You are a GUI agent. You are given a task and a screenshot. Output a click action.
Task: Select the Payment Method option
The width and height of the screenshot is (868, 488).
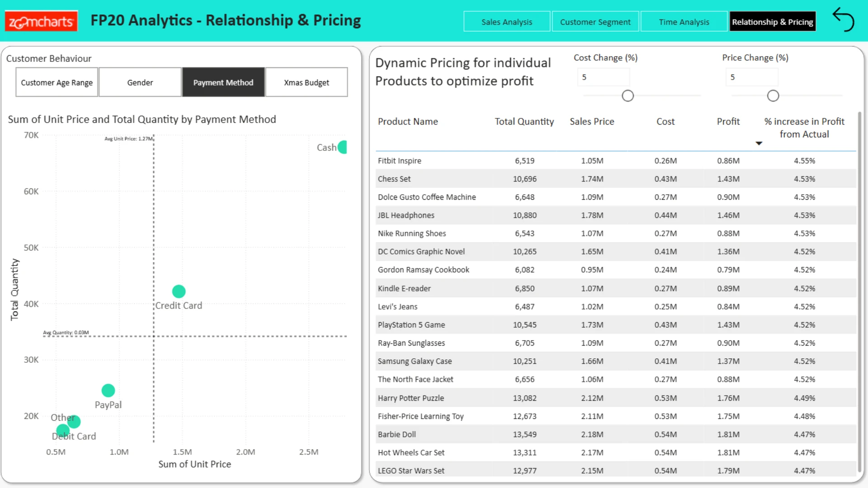tap(223, 82)
